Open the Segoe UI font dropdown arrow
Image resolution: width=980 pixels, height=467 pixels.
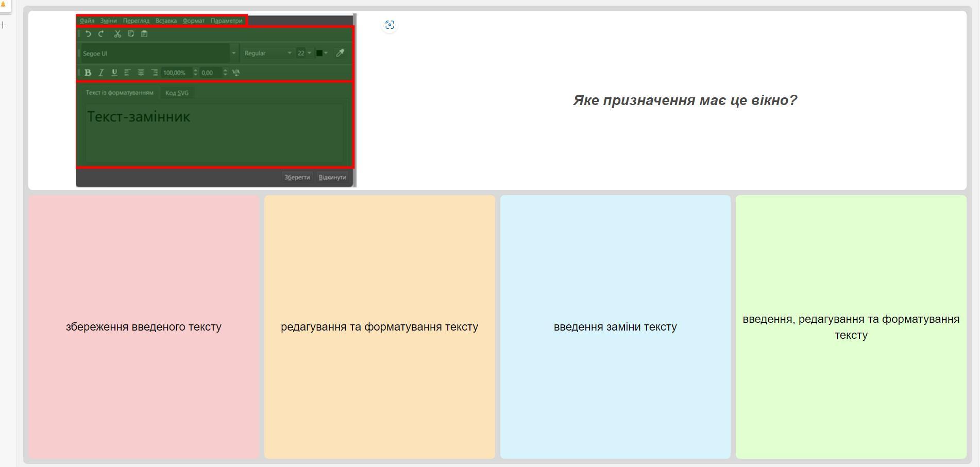point(233,53)
